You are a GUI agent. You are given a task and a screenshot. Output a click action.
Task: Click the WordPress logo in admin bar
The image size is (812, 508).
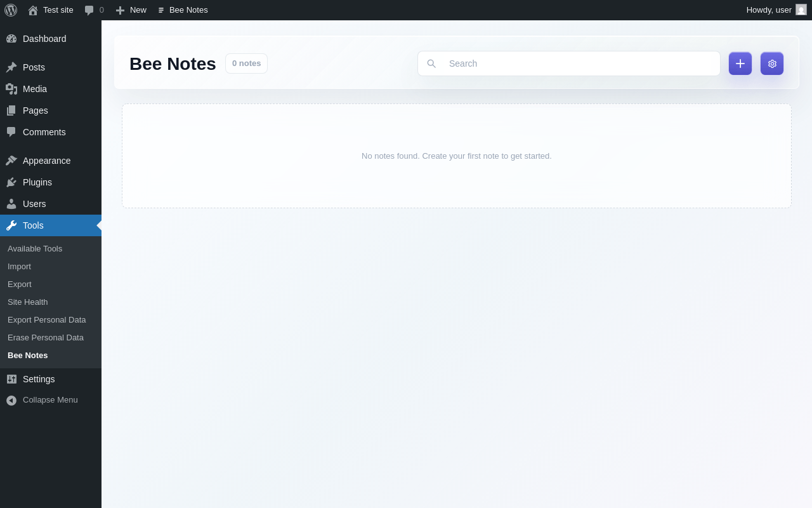pyautogui.click(x=11, y=10)
